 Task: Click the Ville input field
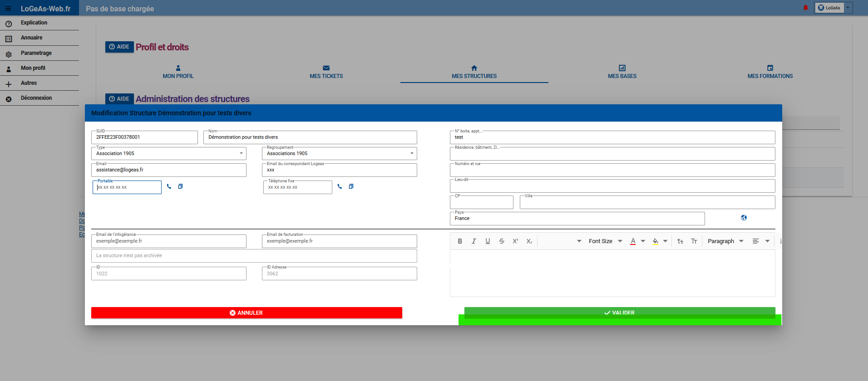click(647, 202)
